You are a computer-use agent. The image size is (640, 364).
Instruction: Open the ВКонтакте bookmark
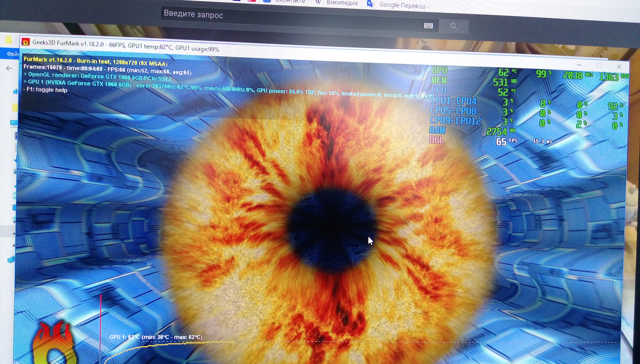290,2
